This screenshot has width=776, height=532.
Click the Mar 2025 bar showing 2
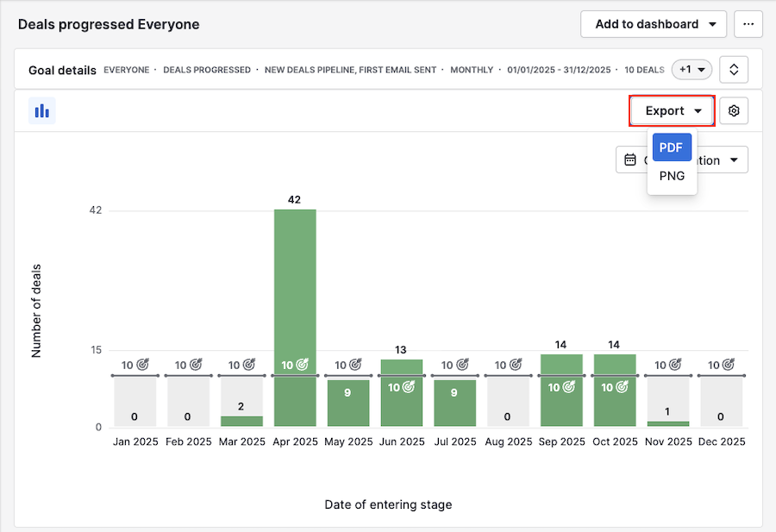[241, 421]
